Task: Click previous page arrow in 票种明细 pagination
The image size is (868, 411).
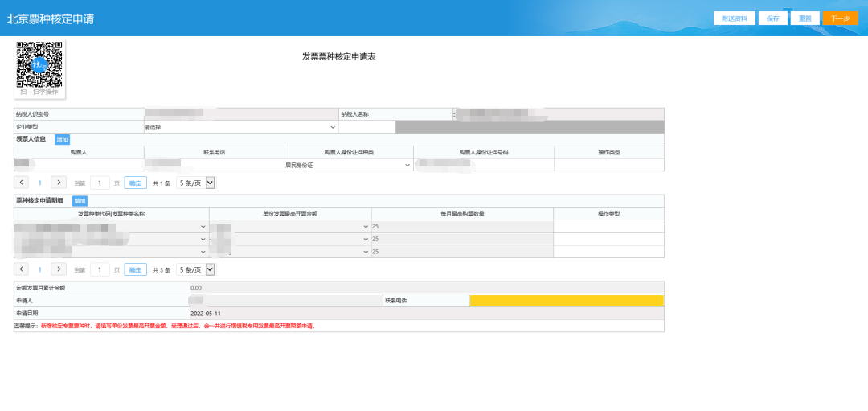Action: 22,269
